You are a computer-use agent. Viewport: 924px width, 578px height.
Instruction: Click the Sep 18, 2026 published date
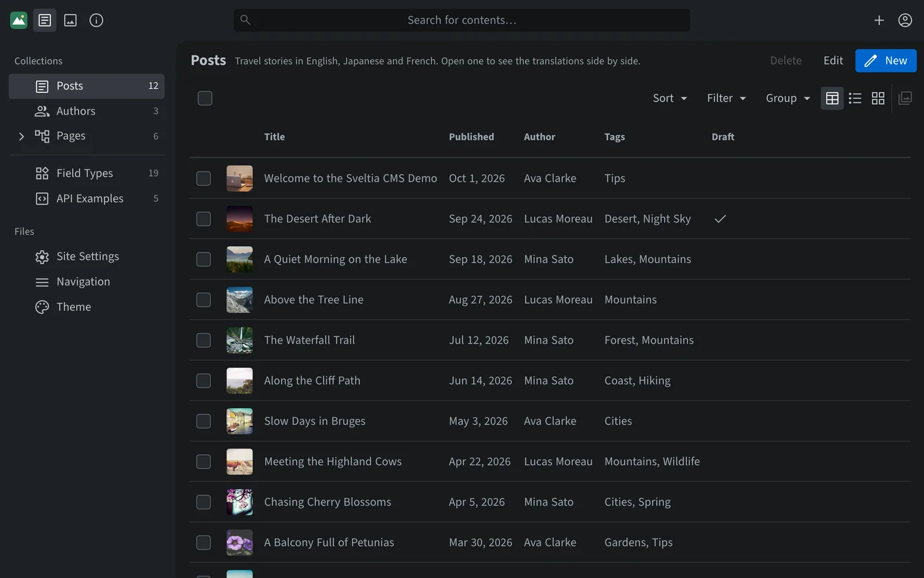pyautogui.click(x=480, y=260)
